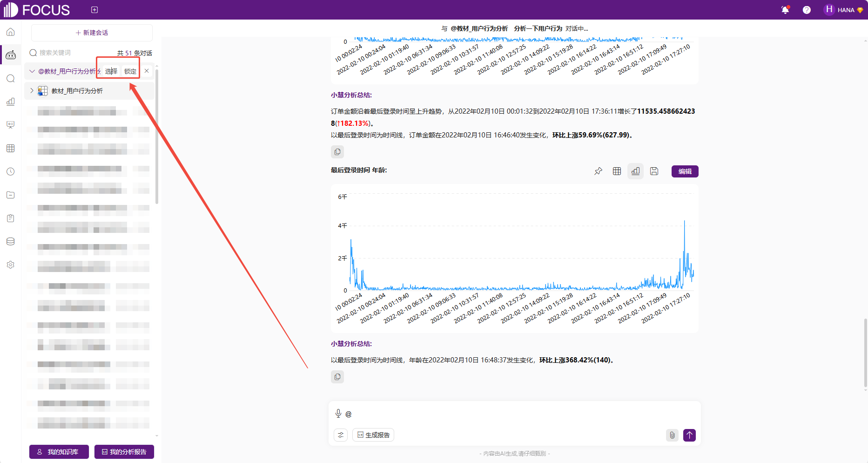
Task: Open the presentation board sidebar icon
Action: tap(11, 125)
